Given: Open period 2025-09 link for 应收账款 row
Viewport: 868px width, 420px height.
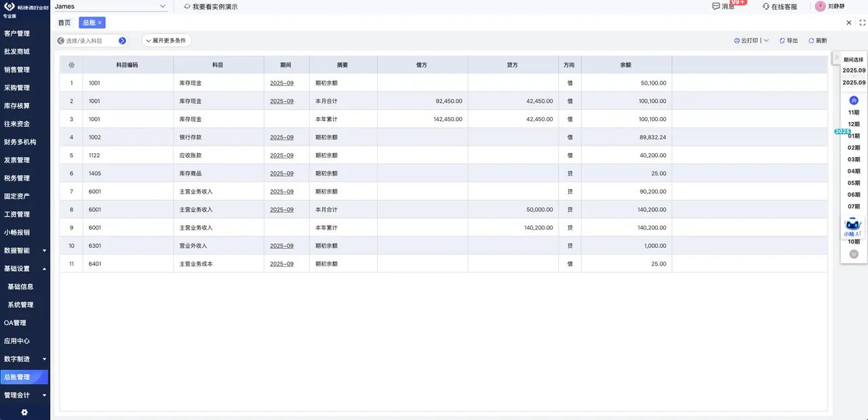Looking at the screenshot, I should click(x=281, y=155).
